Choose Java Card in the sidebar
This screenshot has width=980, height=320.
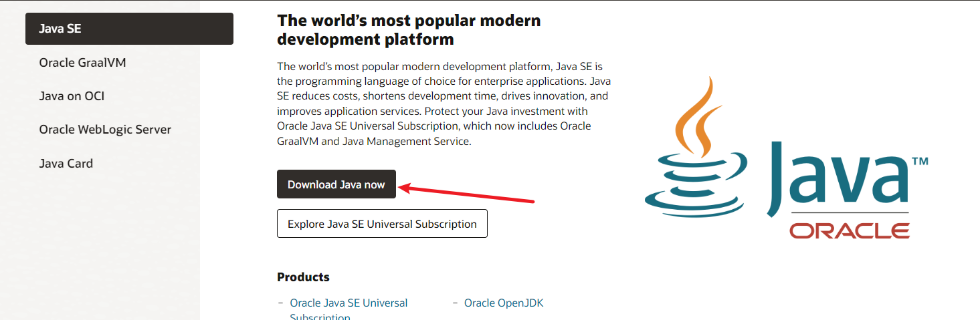coord(66,164)
